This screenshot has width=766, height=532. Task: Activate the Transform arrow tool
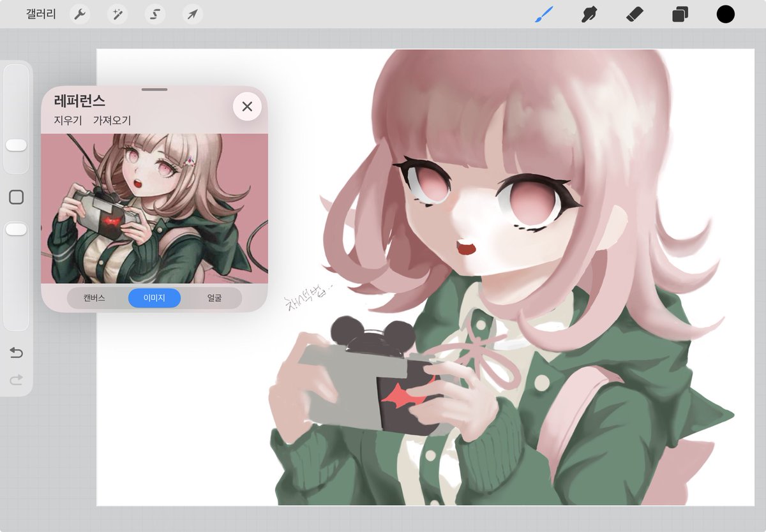coord(192,14)
